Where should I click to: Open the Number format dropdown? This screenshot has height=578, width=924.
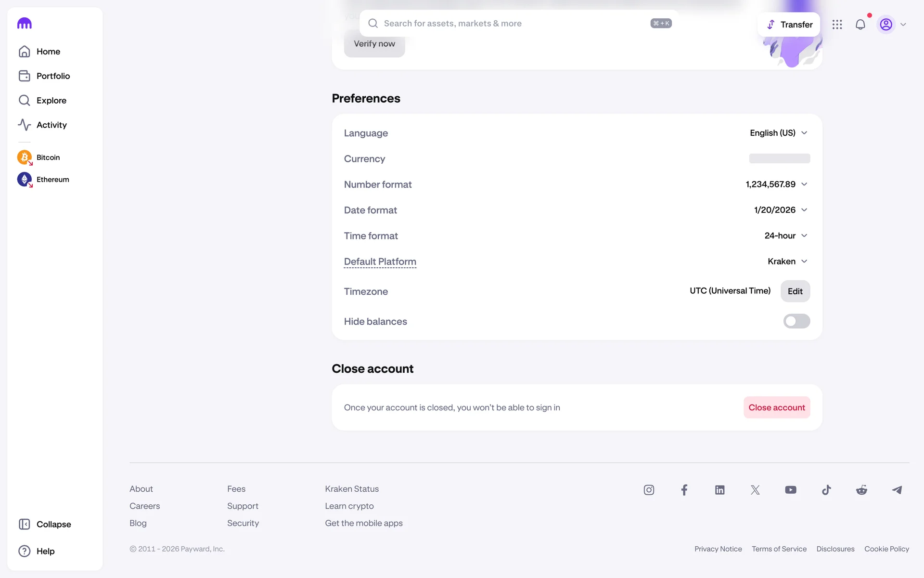(776, 184)
